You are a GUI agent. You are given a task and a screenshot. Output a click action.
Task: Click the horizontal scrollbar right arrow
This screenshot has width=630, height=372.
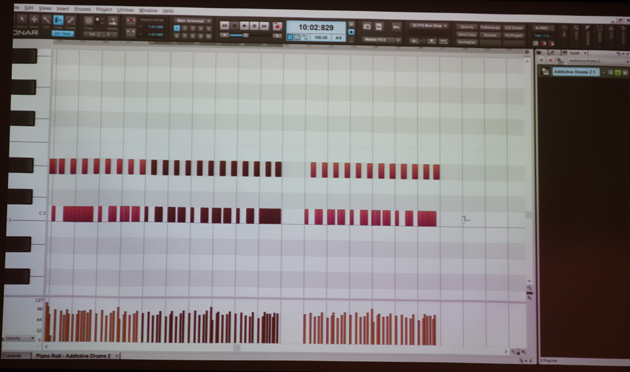[x=506, y=351]
